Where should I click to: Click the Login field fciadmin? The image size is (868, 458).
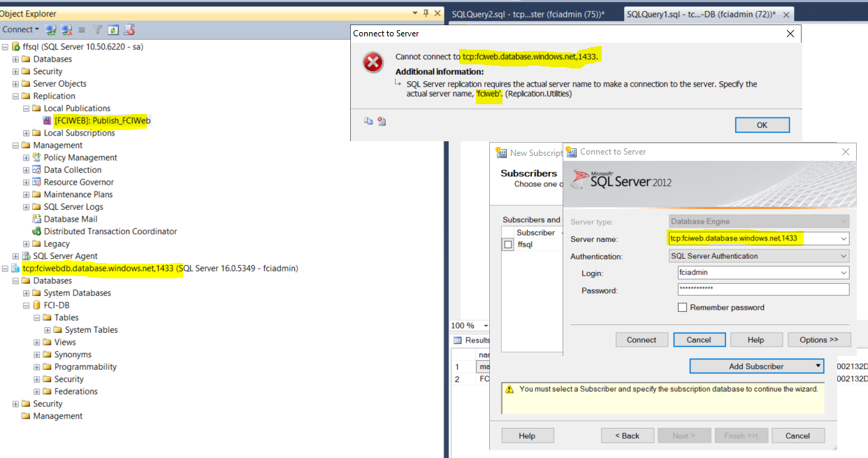[764, 273]
